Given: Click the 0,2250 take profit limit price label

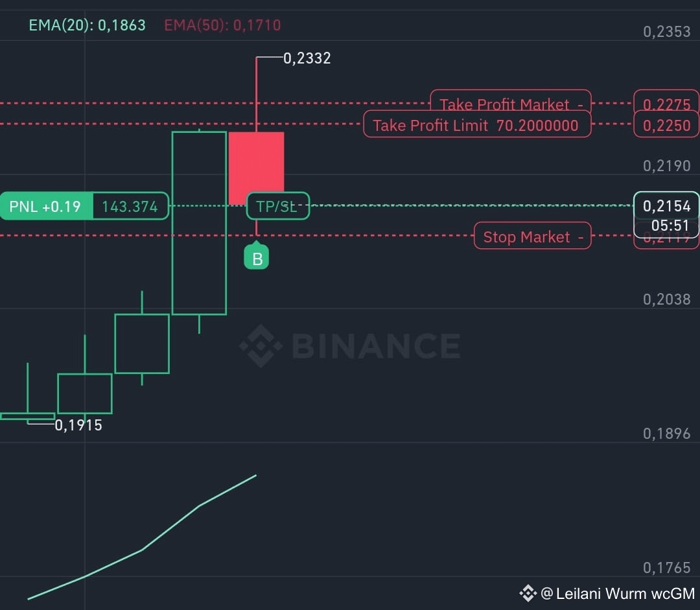Looking at the screenshot, I should point(666,125).
